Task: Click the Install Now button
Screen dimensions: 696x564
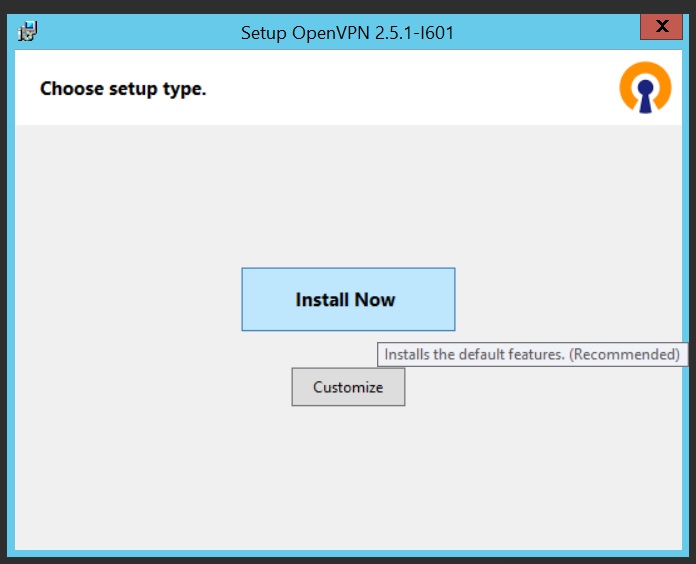Action: 348,299
